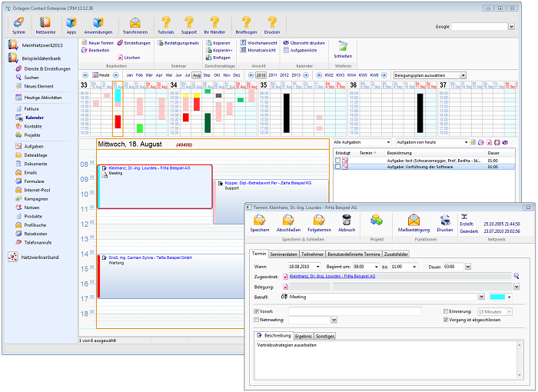Switch to Wochenansicht view
The image size is (538, 392).
[258, 43]
